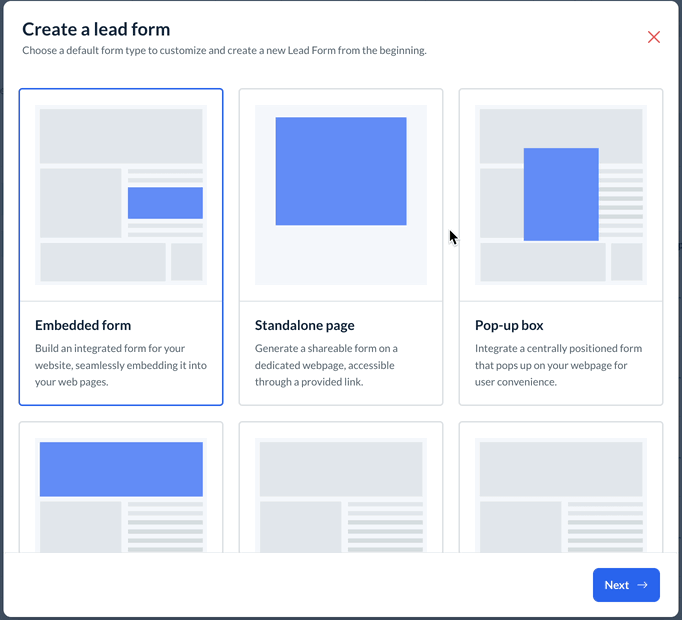The height and width of the screenshot is (620, 682).
Task: Click the Next button
Action: pyautogui.click(x=626, y=585)
